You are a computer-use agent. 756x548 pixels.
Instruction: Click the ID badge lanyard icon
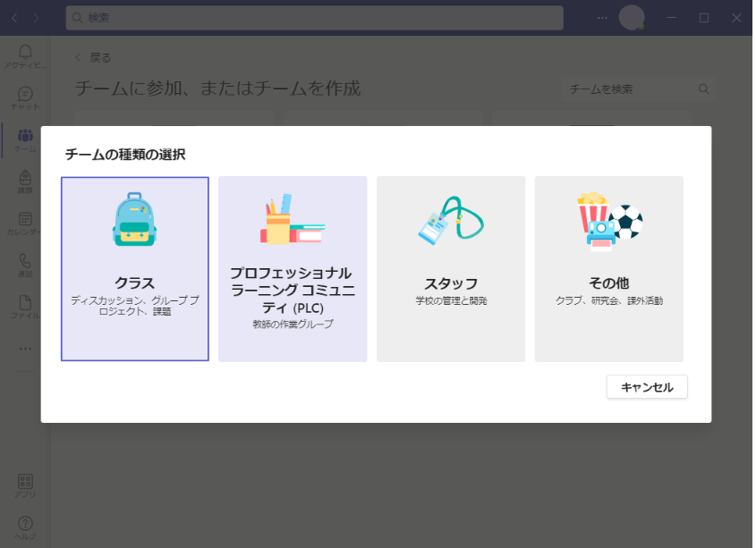pyautogui.click(x=451, y=220)
